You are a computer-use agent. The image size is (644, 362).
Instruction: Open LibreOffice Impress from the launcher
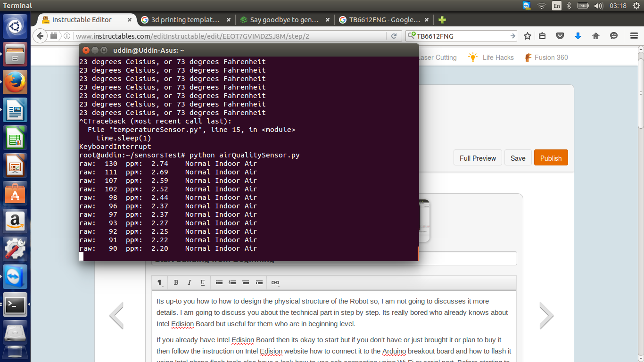pos(15,165)
